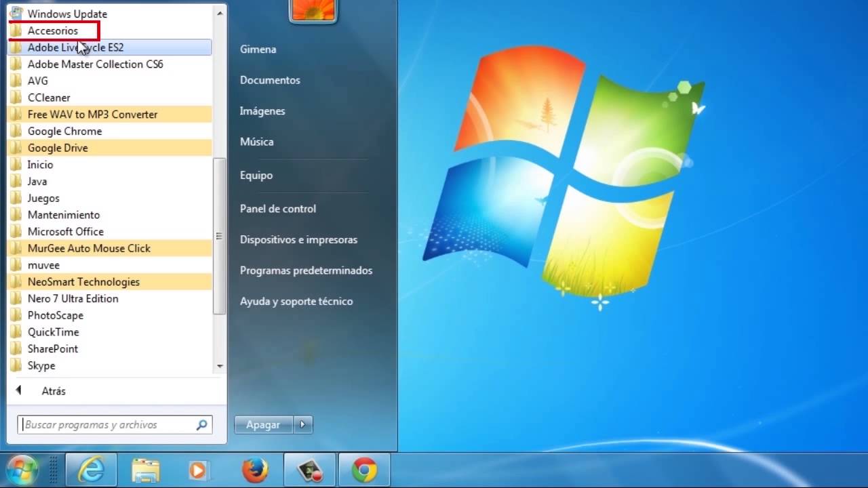Click the Apagar shutdown button
Viewport: 868px width, 488px height.
click(x=263, y=425)
